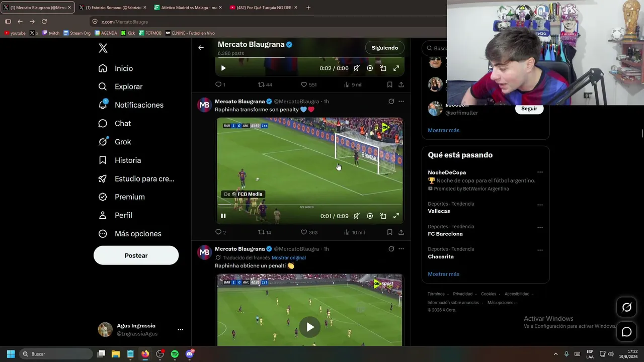
Task: Open picture-in-picture for the 0:01 / 0:09 video
Action: (383, 216)
